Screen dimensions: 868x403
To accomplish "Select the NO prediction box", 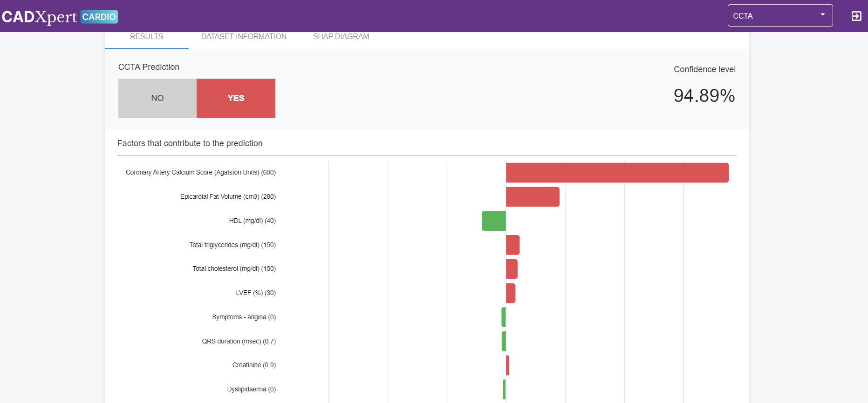I will (157, 98).
